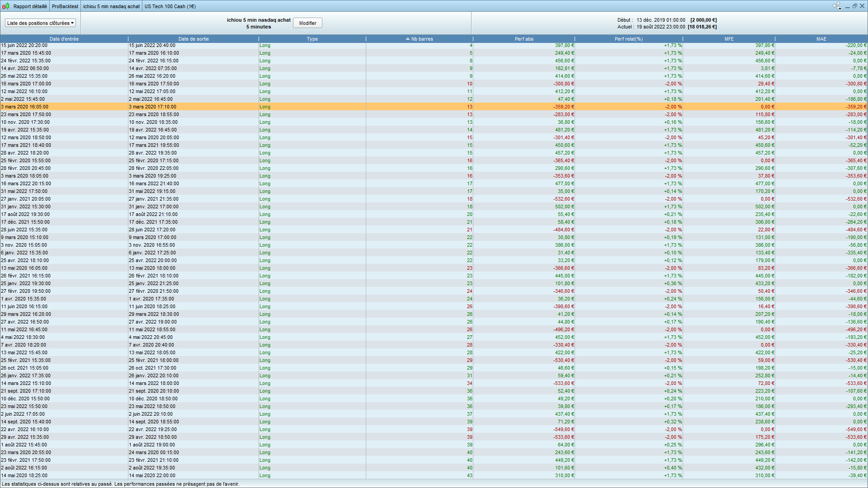The width and height of the screenshot is (868, 488).
Task: Sort by the Date d'entrée column
Action: coord(64,39)
